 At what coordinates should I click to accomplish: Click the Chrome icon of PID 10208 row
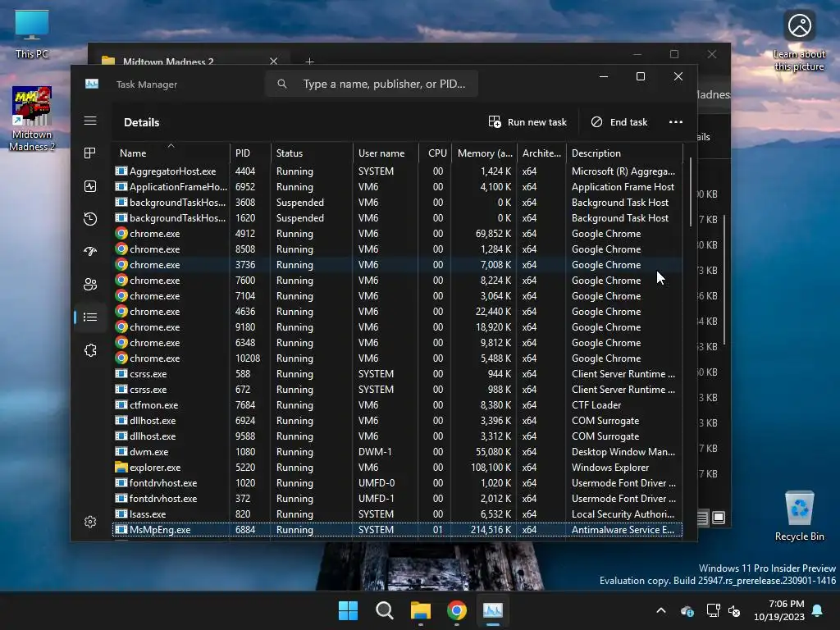pos(121,358)
